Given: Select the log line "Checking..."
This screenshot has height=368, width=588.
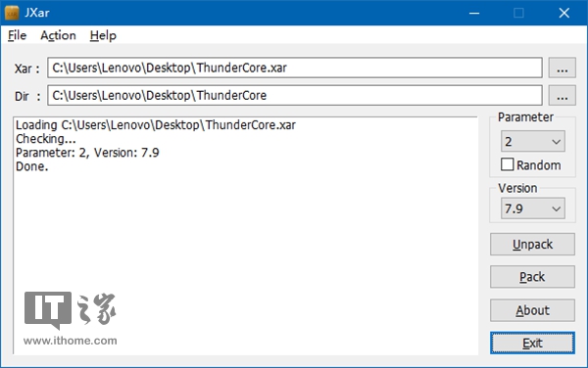Looking at the screenshot, I should tap(46, 139).
